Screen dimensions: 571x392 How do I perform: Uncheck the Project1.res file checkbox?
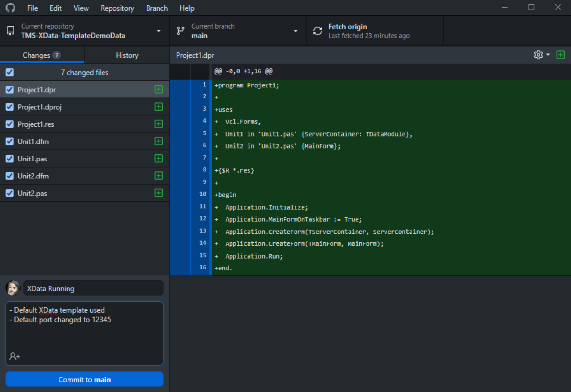[x=10, y=124]
